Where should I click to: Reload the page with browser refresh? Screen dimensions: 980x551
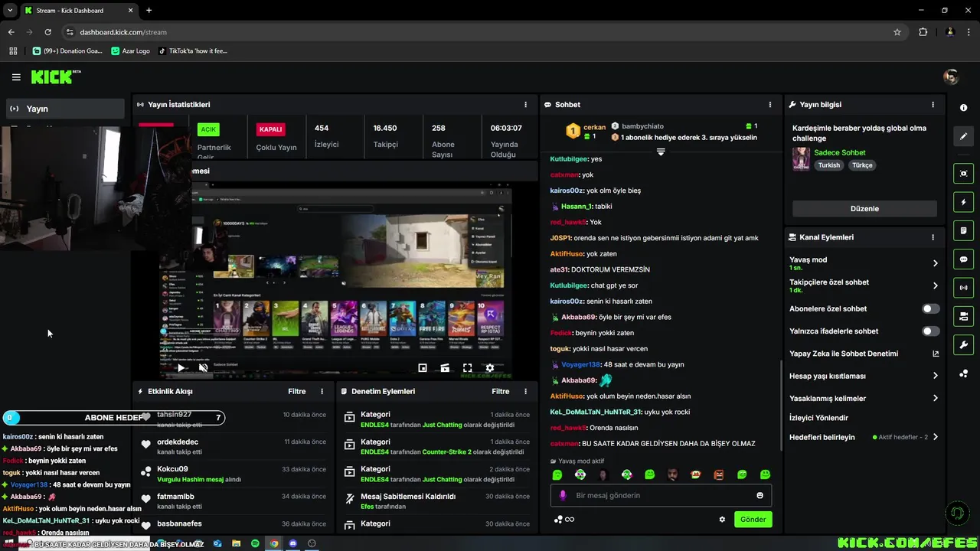pos(47,32)
